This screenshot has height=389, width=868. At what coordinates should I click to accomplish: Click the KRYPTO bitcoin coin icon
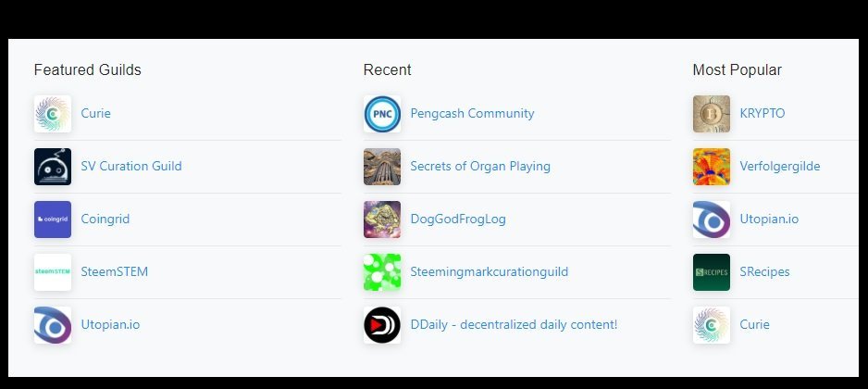(712, 114)
